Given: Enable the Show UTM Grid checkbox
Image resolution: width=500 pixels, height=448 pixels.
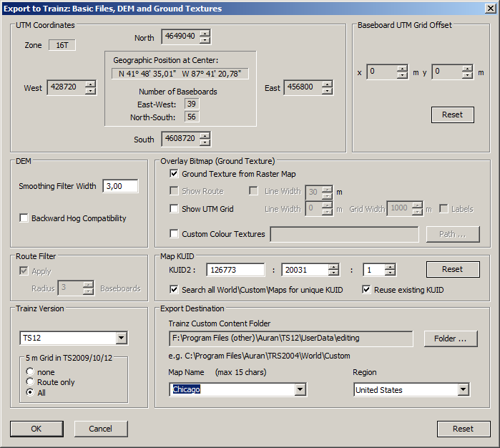Looking at the screenshot, I should pyautogui.click(x=175, y=209).
